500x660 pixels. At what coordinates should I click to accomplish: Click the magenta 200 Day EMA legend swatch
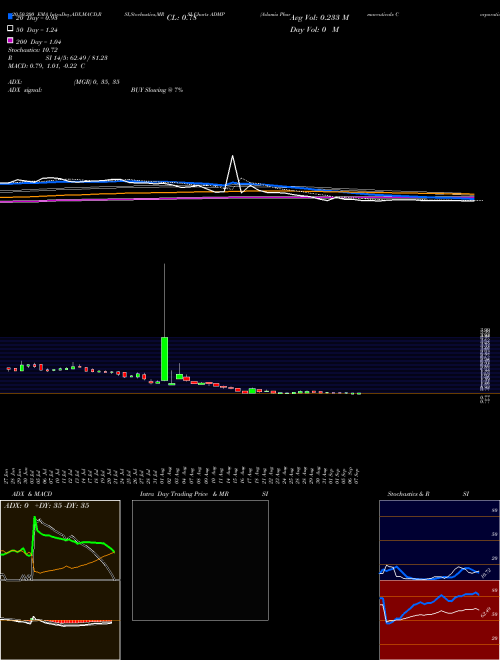[10, 40]
